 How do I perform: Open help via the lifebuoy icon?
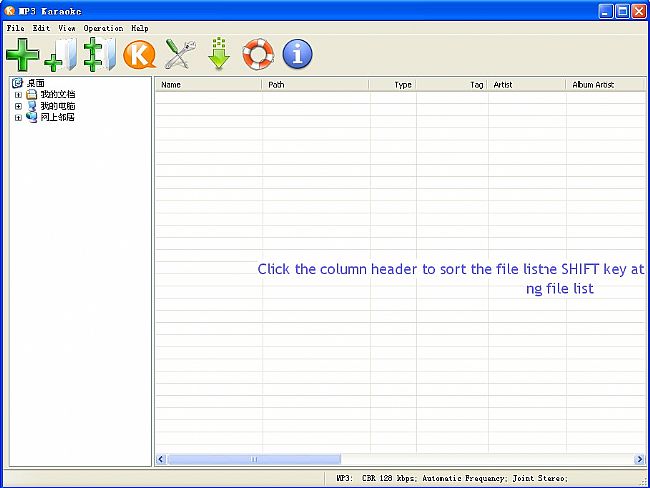tap(258, 54)
